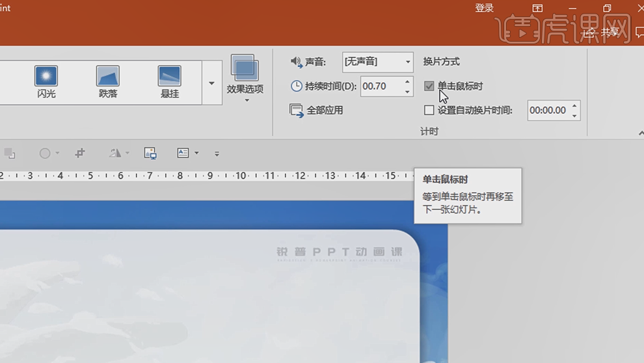Click the auto-advance time field 00:00.00
Image resolution: width=644 pixels, height=363 pixels.
(x=548, y=110)
